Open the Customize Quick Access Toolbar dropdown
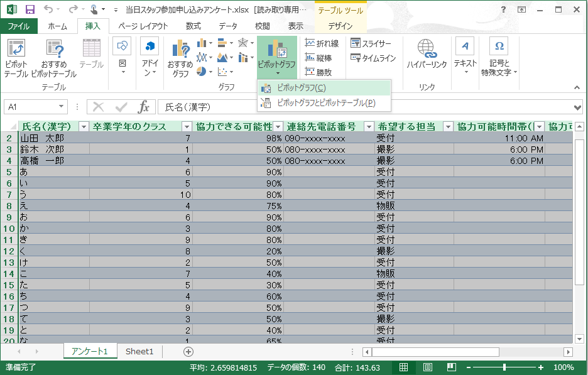588x375 pixels. coord(116,10)
